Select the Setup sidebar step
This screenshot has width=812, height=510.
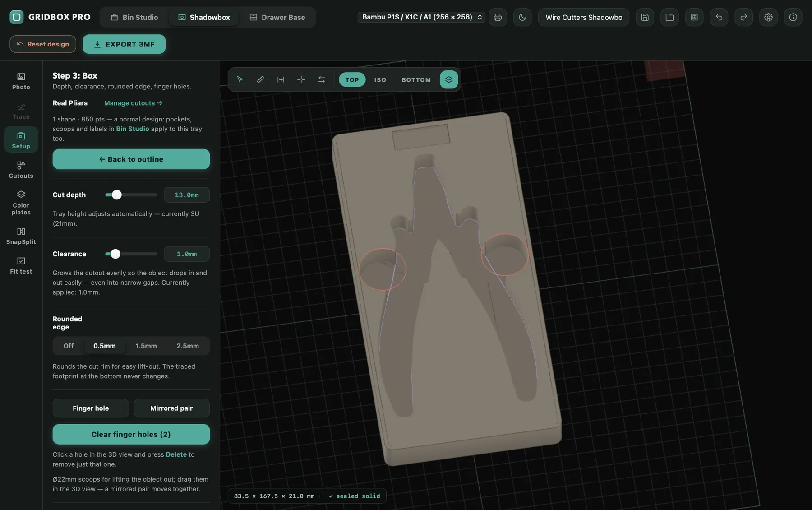[21, 140]
